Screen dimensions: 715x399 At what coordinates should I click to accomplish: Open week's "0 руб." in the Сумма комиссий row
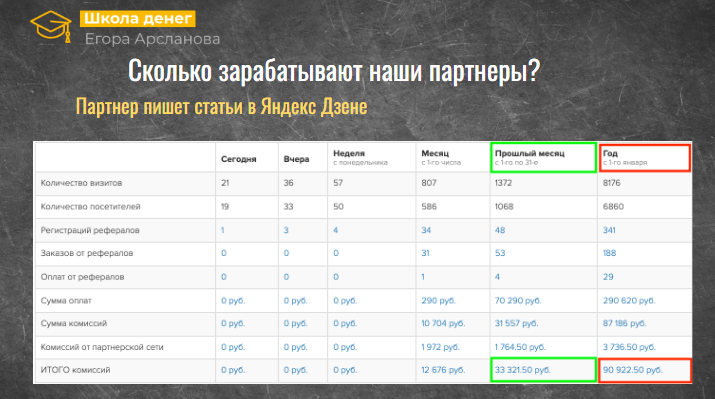pyautogui.click(x=345, y=323)
